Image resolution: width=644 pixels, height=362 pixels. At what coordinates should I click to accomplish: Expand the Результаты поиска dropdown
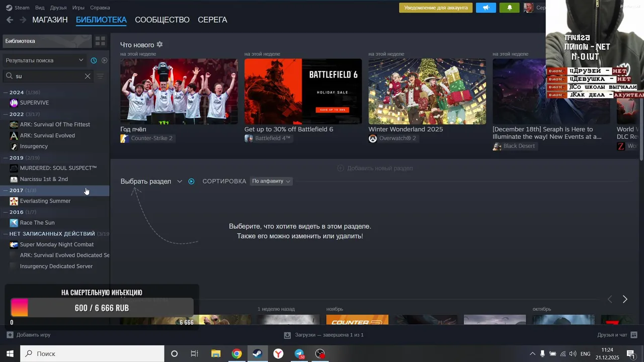(x=44, y=60)
